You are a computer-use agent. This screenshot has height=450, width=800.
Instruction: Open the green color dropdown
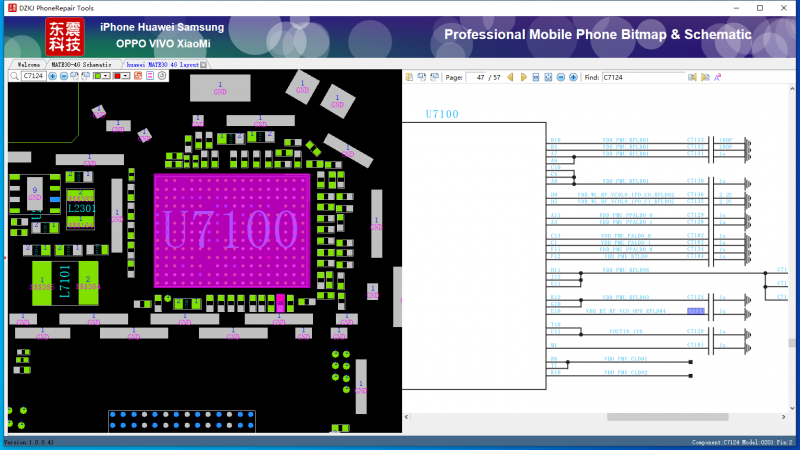point(106,76)
